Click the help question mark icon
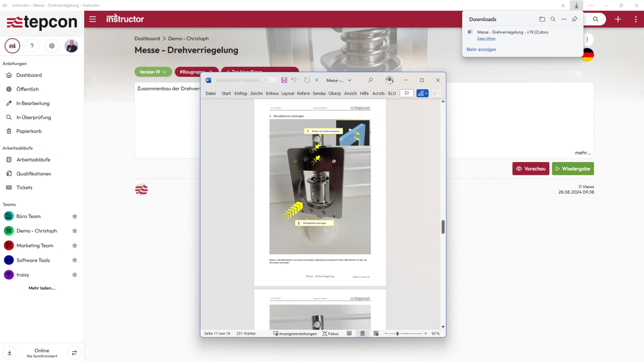 point(32,46)
